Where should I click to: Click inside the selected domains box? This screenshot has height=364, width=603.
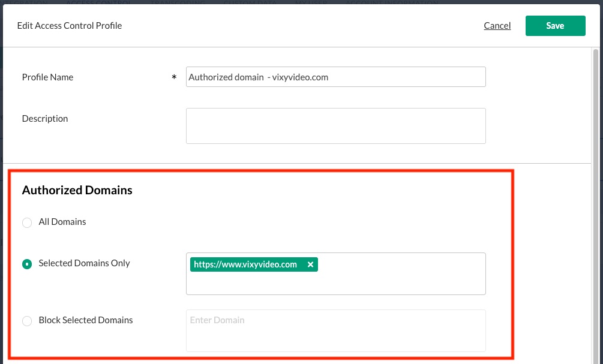(x=336, y=273)
